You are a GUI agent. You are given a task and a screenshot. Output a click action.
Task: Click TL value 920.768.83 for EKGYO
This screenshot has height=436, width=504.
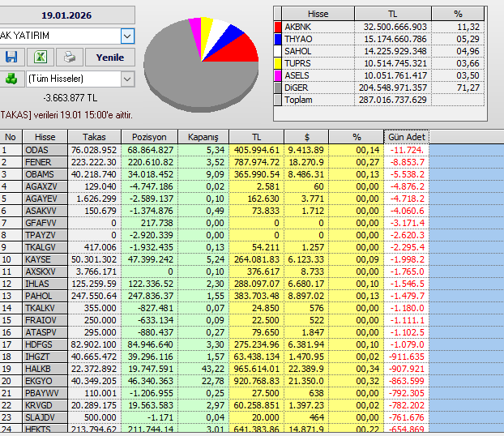click(257, 382)
